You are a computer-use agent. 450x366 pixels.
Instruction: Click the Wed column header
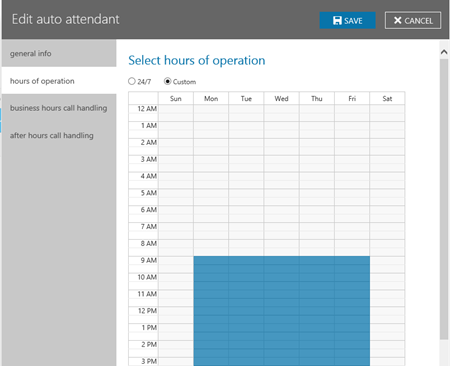282,98
